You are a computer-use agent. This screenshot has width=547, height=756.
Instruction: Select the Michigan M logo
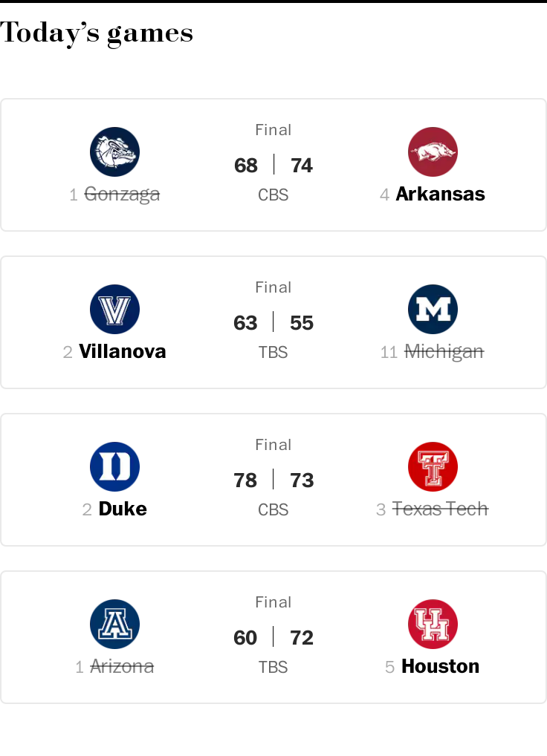tap(433, 309)
